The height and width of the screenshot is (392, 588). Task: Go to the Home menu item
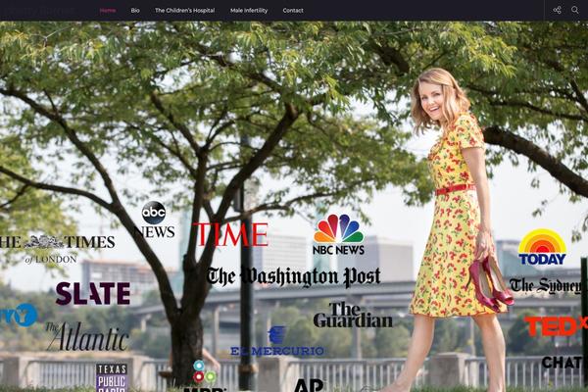(108, 11)
